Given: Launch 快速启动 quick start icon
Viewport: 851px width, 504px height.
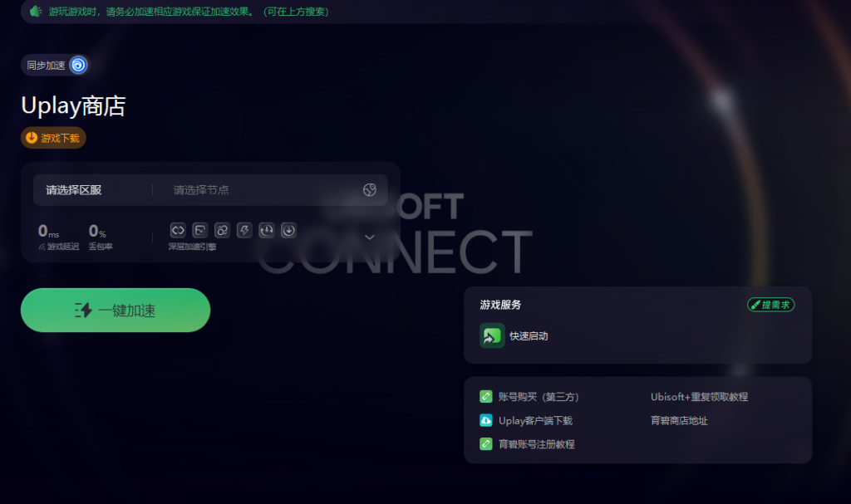Looking at the screenshot, I should 492,335.
